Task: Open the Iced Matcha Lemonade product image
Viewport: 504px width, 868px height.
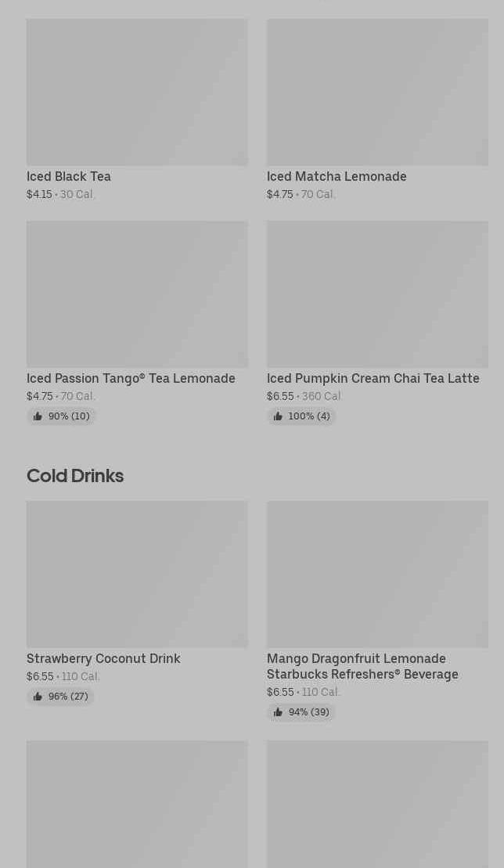Action: coord(377,92)
